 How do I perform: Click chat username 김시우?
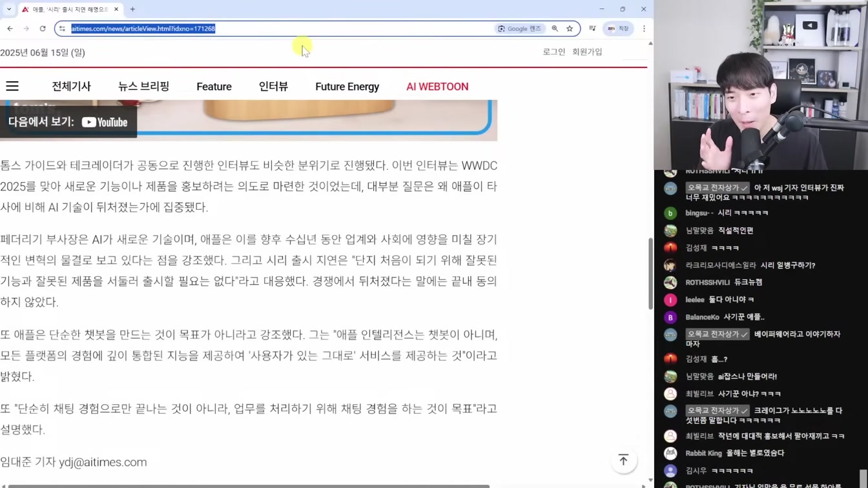pos(696,471)
